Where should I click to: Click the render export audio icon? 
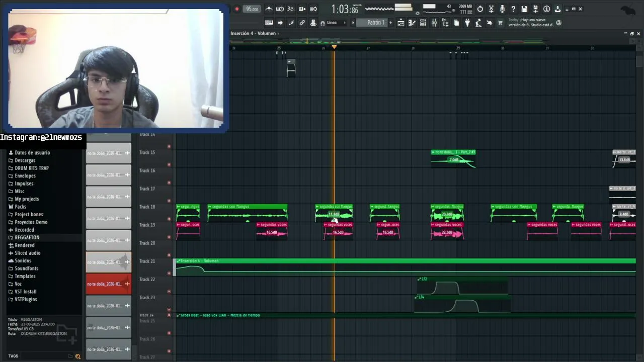click(535, 9)
